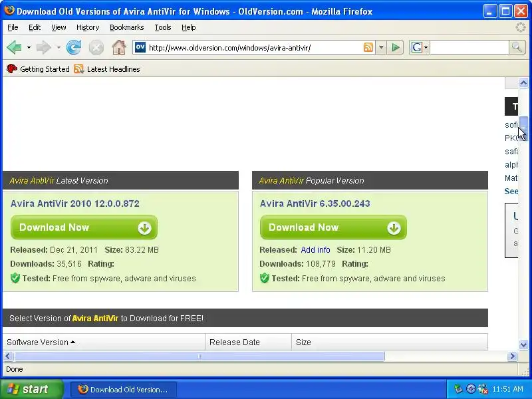
Task: Click the network tray icon with red X
Action: click(x=483, y=389)
